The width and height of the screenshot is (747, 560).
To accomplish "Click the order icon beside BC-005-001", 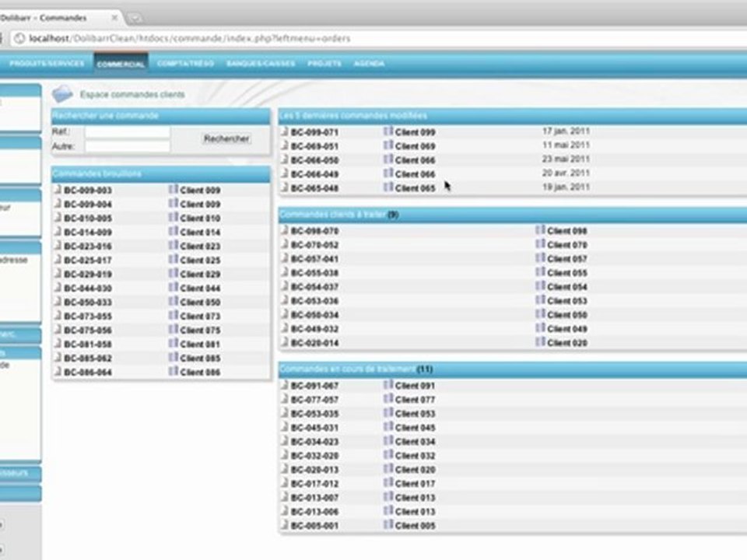I will [x=285, y=525].
